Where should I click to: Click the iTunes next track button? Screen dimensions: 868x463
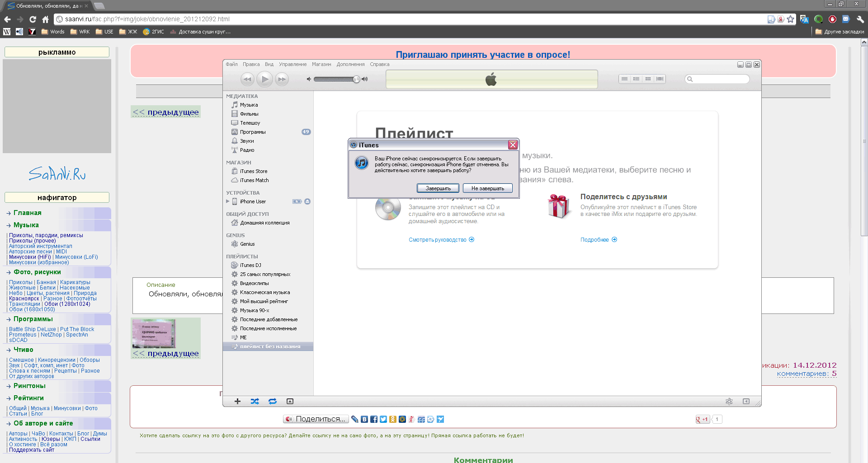click(x=282, y=79)
